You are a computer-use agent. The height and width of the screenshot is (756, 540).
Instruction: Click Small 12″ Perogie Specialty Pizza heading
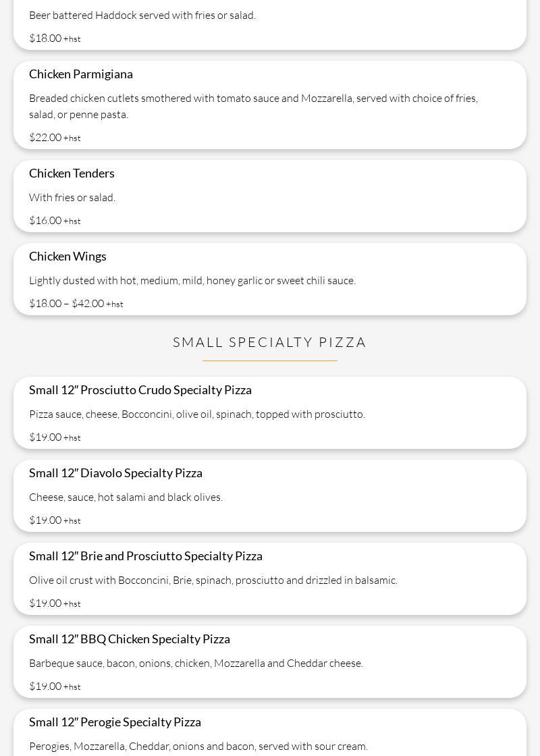coord(115,722)
